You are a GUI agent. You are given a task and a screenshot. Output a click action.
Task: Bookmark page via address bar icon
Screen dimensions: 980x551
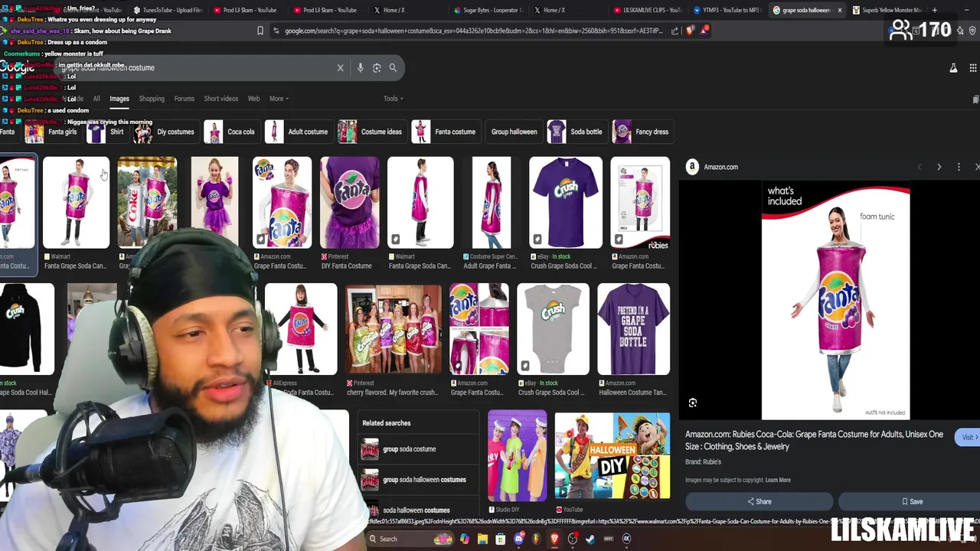[x=260, y=31]
